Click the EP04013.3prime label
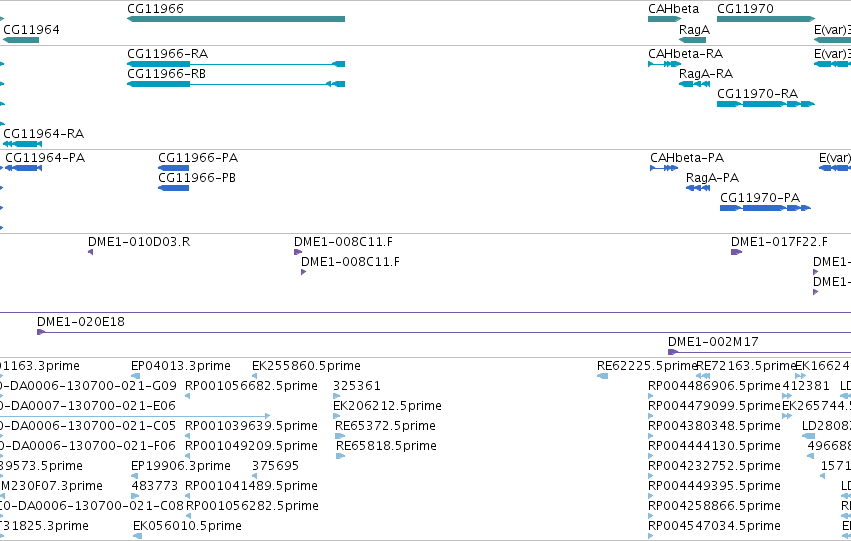This screenshot has height=541, width=851. [181, 366]
